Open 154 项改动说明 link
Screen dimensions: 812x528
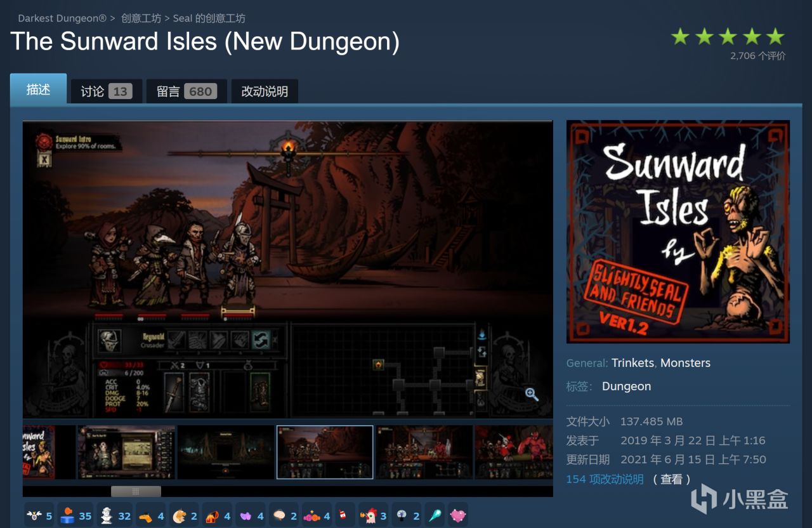pos(605,479)
